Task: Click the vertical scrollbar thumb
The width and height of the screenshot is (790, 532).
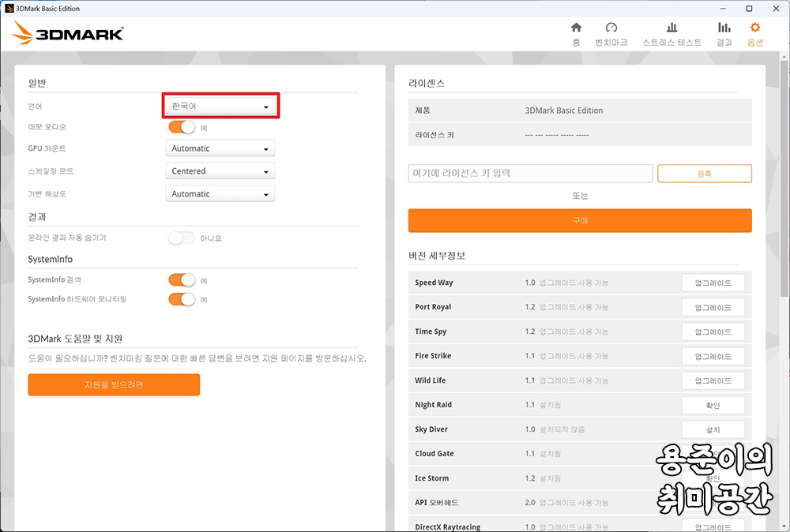Action: coord(784,178)
